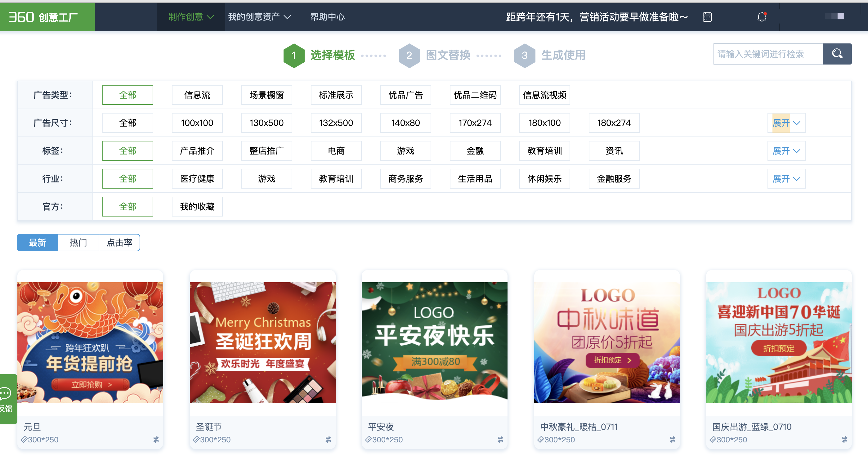Click the user avatar in header
The height and width of the screenshot is (456, 868).
[835, 16]
